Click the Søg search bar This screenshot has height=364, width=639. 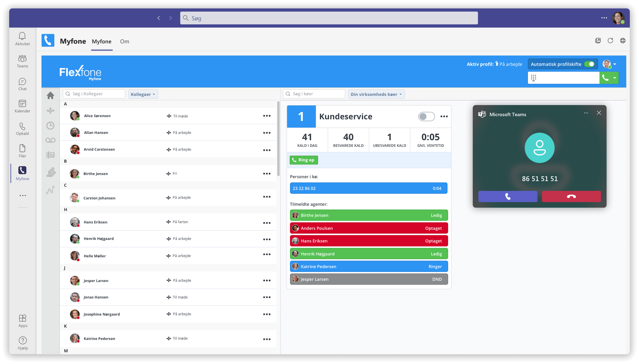[x=329, y=18]
